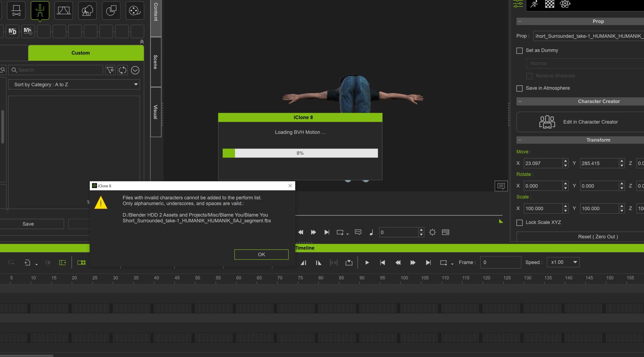Click the Move X value field
The image size is (644, 357).
[543, 163]
